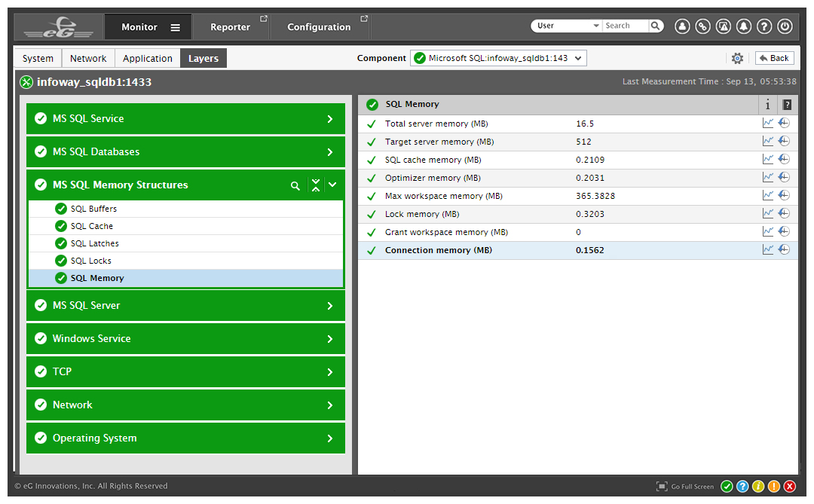Expand the MS SQL Server layer
814x504 pixels.
tap(329, 306)
